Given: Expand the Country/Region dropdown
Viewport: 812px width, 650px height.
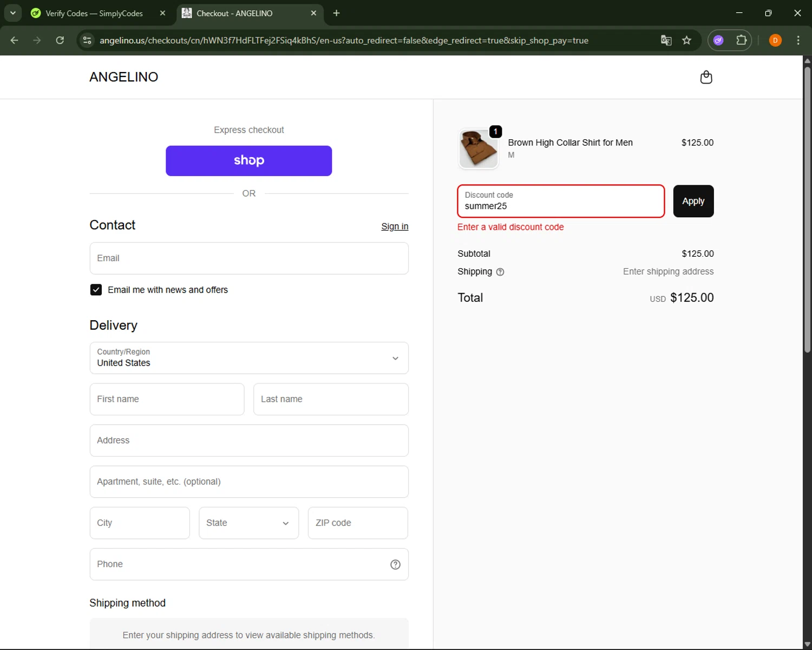Looking at the screenshot, I should click(x=249, y=358).
